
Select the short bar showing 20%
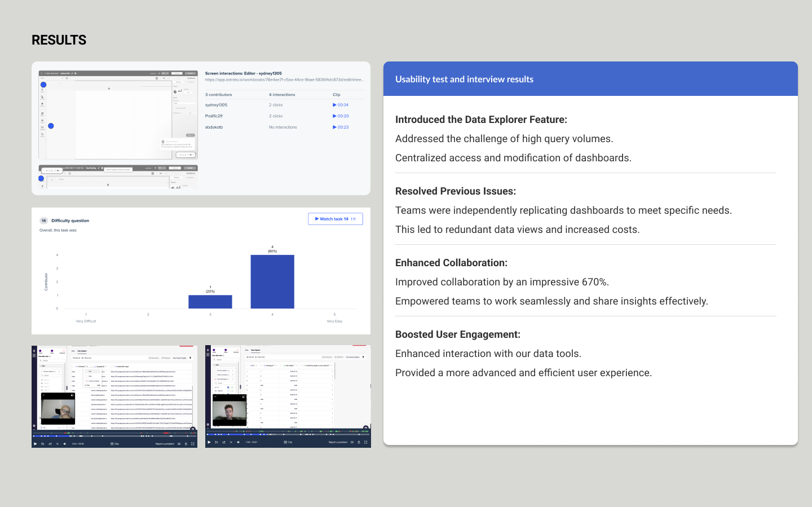[x=210, y=302]
